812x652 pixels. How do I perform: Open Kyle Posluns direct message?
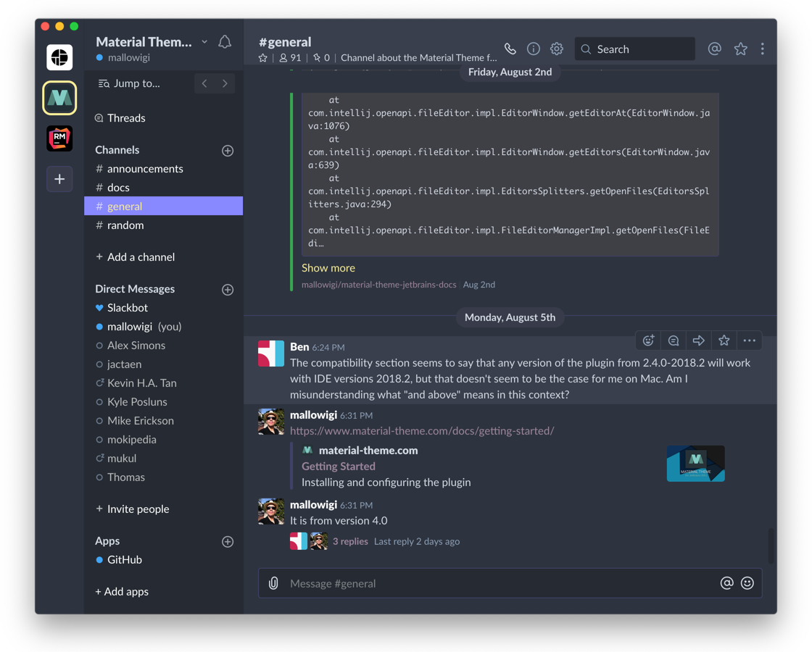point(164,401)
